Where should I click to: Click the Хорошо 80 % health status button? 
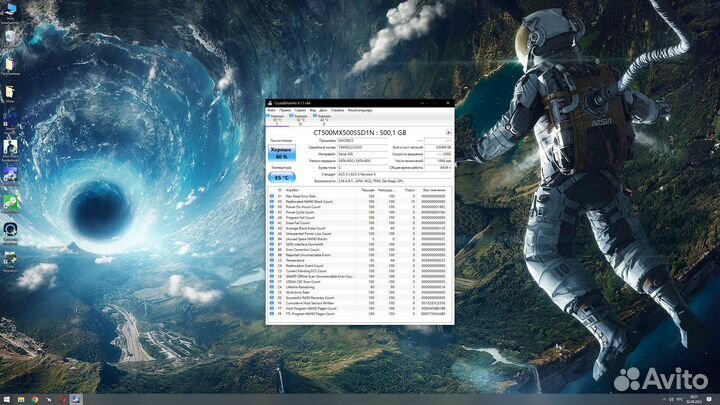click(281, 153)
